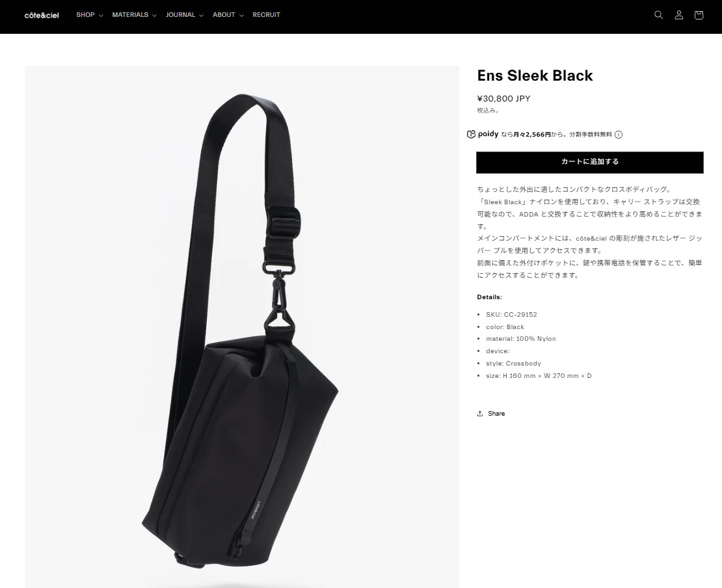
Task: Expand the MATERIALS dropdown menu
Action: (134, 15)
